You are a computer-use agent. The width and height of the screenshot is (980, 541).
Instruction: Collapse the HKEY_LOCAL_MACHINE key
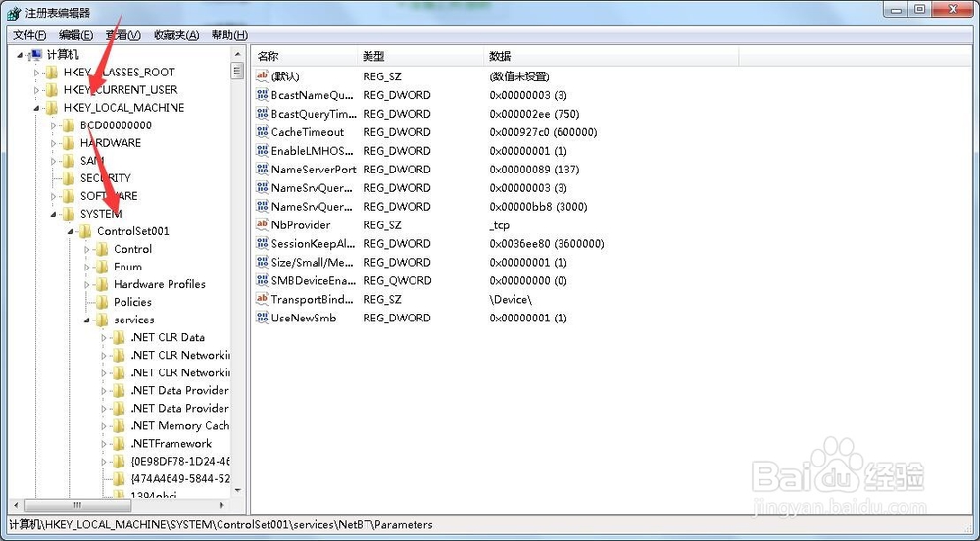36,108
